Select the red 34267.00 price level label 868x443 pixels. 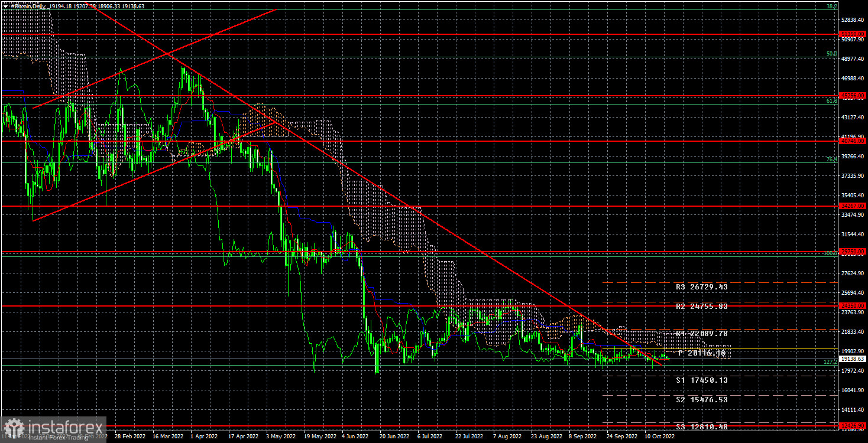pyautogui.click(x=853, y=206)
